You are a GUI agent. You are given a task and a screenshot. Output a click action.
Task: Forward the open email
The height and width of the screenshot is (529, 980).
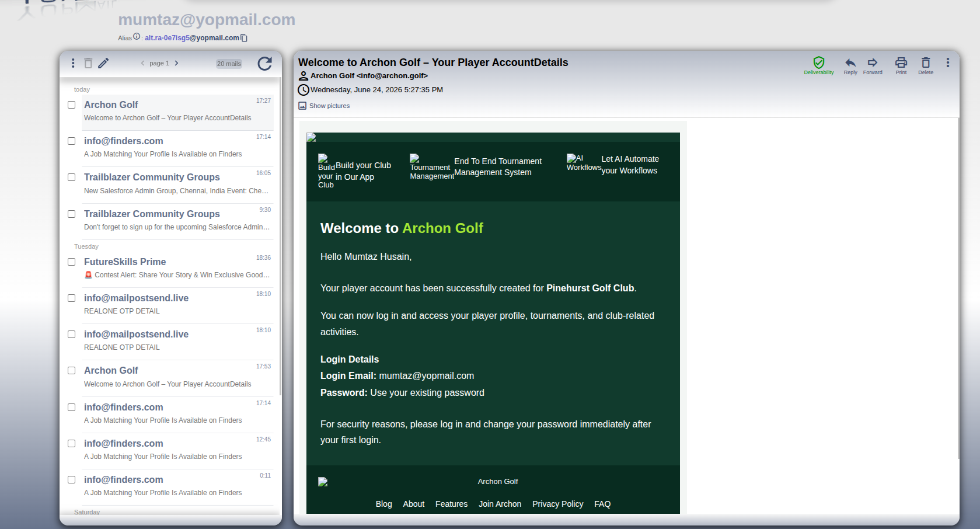click(873, 65)
